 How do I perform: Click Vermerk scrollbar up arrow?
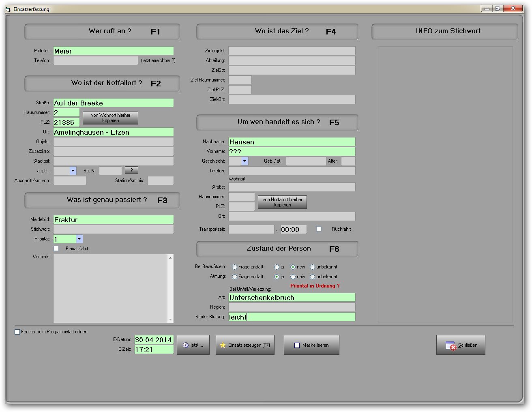point(170,257)
